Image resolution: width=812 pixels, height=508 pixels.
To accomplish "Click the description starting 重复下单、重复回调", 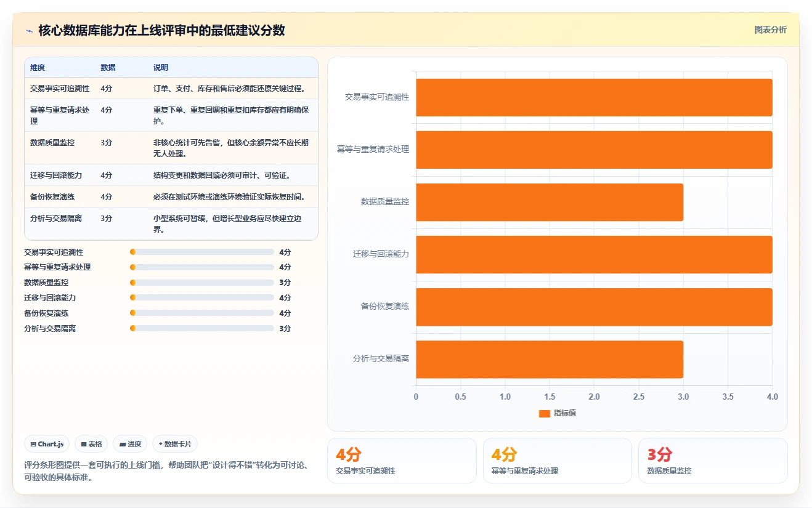I will (231, 116).
